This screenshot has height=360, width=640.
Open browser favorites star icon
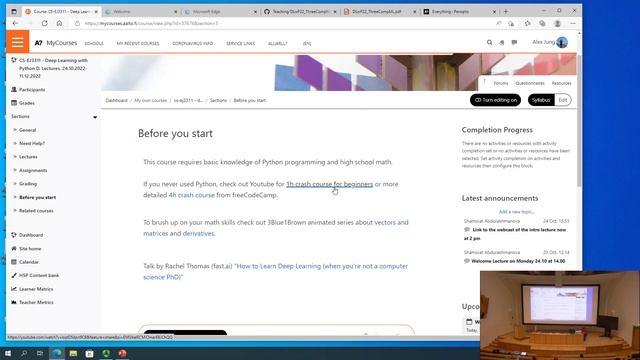click(x=527, y=23)
